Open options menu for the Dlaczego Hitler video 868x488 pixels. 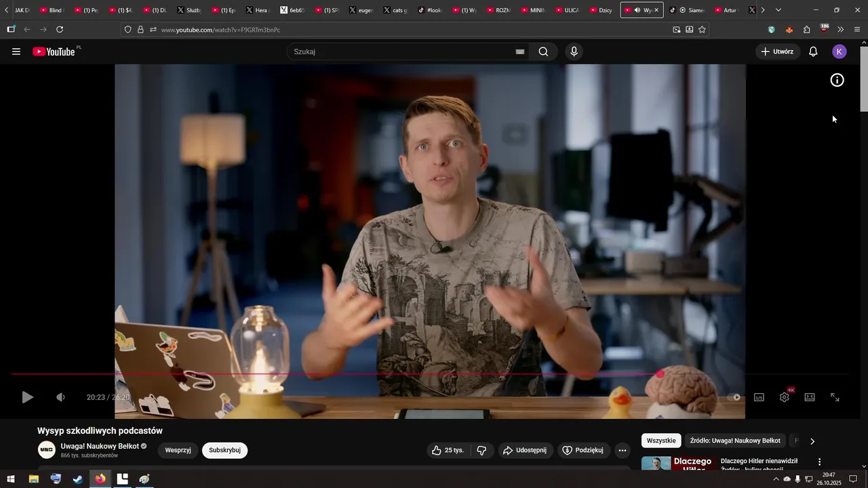tap(819, 462)
